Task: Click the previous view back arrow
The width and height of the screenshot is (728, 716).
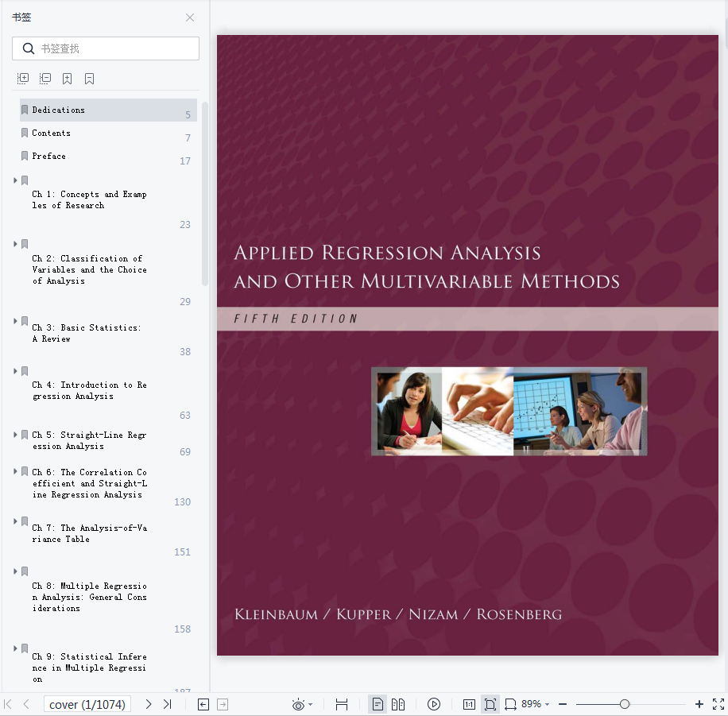Action: [203, 704]
